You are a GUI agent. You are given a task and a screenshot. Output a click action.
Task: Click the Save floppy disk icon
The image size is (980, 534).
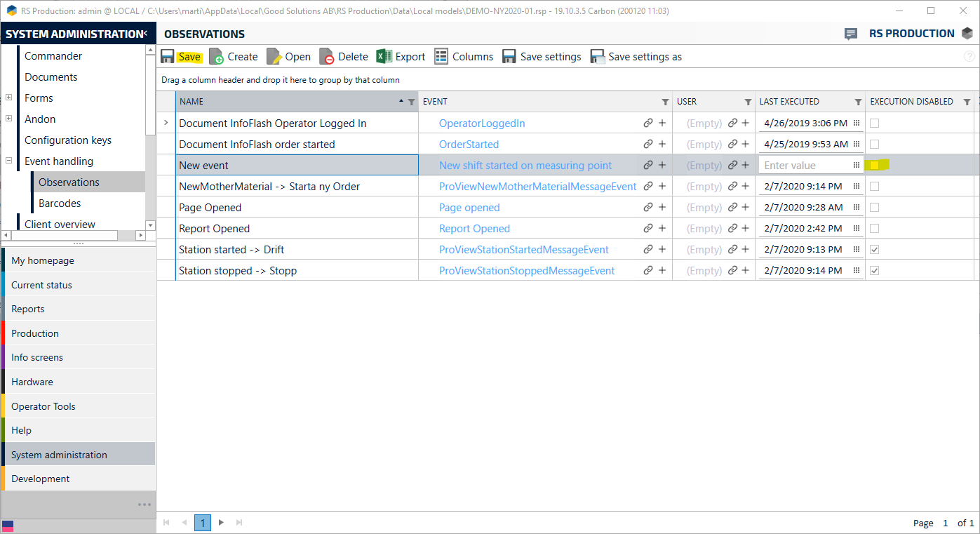(168, 57)
